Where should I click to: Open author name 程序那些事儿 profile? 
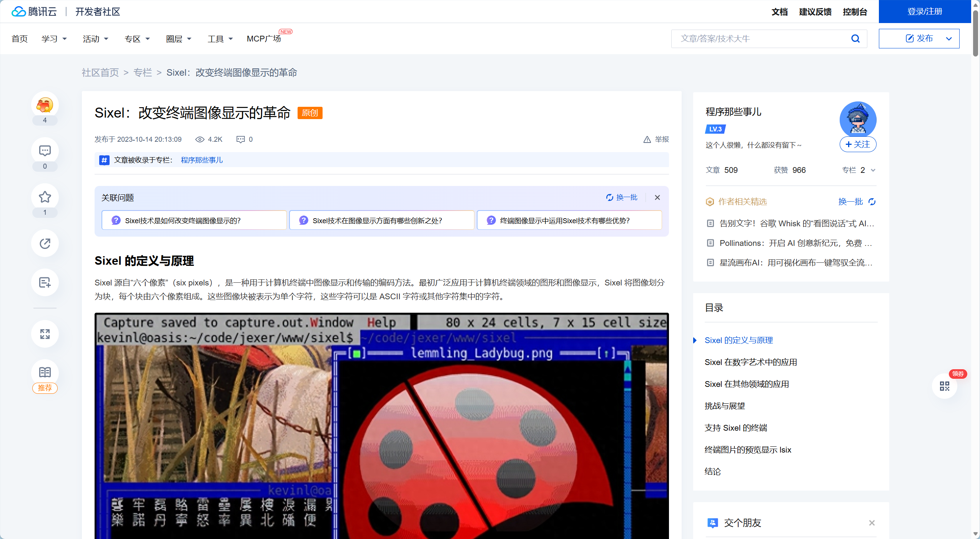tap(733, 112)
